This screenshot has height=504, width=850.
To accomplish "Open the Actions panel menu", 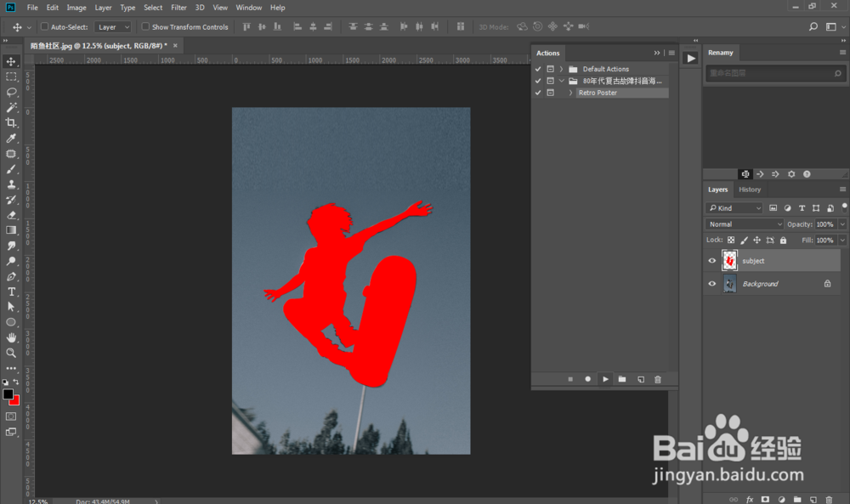I will [x=671, y=53].
